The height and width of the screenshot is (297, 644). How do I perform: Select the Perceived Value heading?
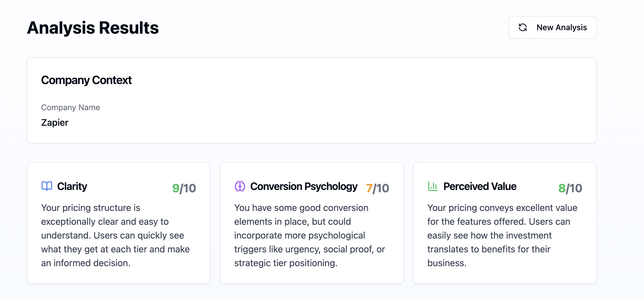pyautogui.click(x=480, y=186)
